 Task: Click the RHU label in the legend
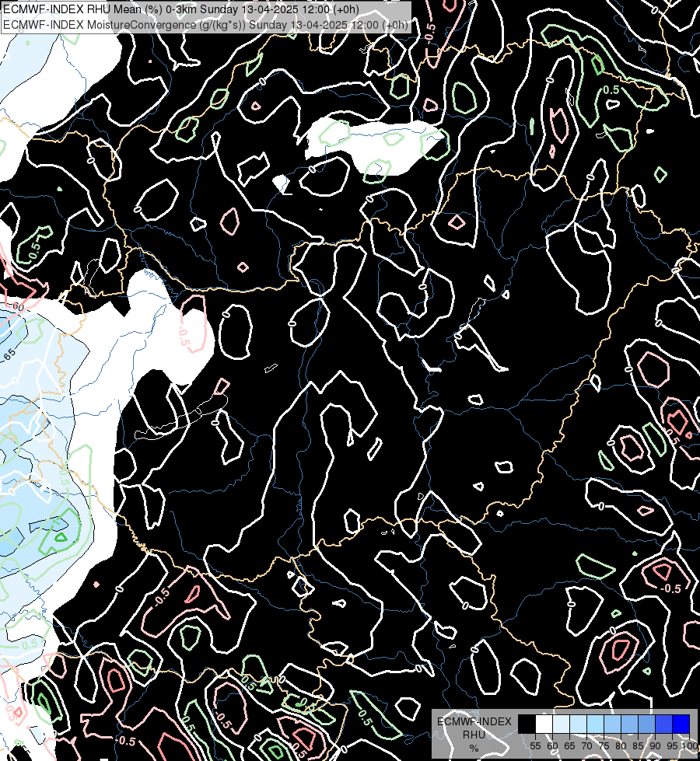click(x=474, y=735)
